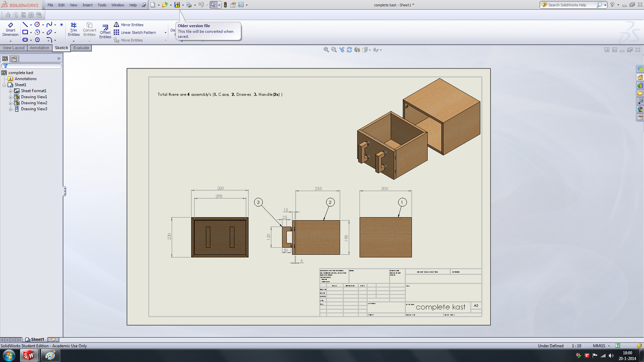Select the Circle sketch tool
Image resolution: width=644 pixels, height=362 pixels.
coord(37,24)
